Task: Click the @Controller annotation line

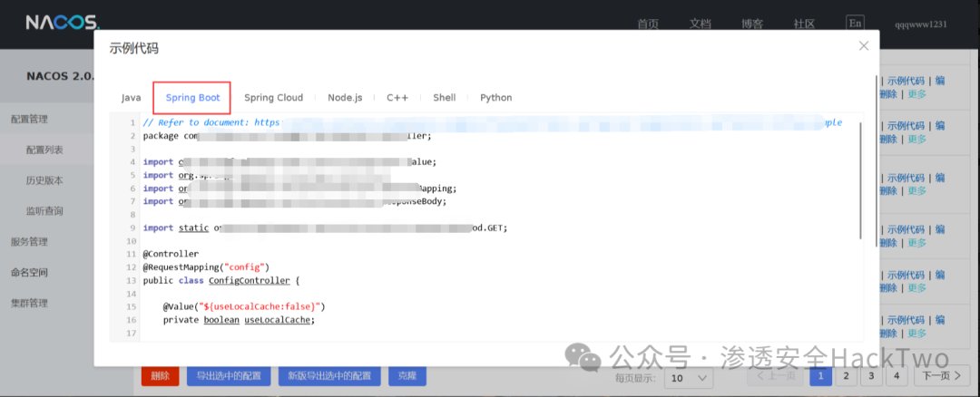Action: pyautogui.click(x=171, y=254)
